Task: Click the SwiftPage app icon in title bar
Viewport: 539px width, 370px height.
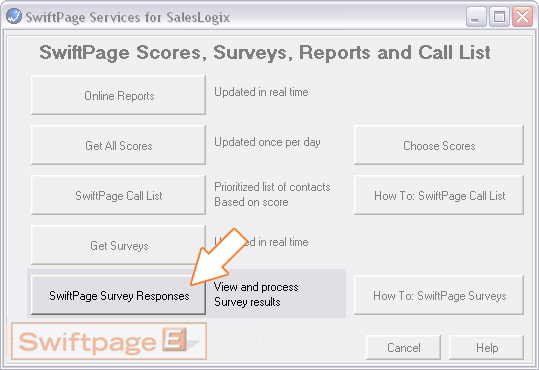Action: [14, 16]
